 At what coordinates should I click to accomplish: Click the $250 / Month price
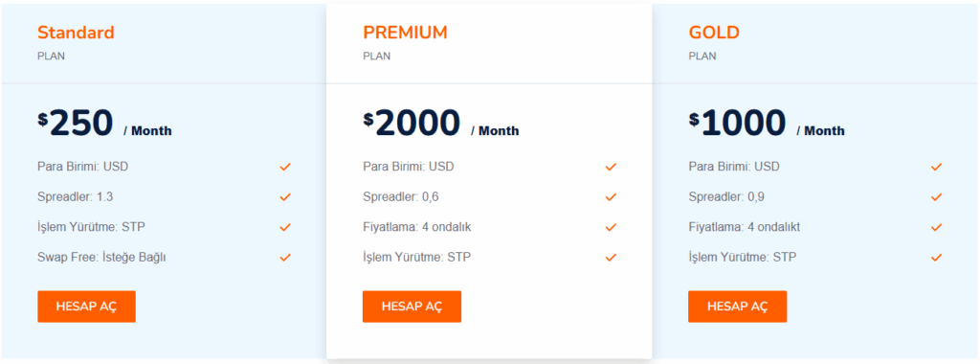point(104,123)
